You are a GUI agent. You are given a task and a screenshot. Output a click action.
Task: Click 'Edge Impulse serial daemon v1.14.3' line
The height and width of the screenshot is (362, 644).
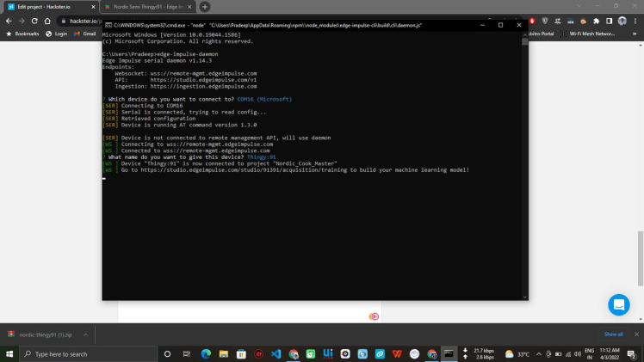(x=157, y=61)
